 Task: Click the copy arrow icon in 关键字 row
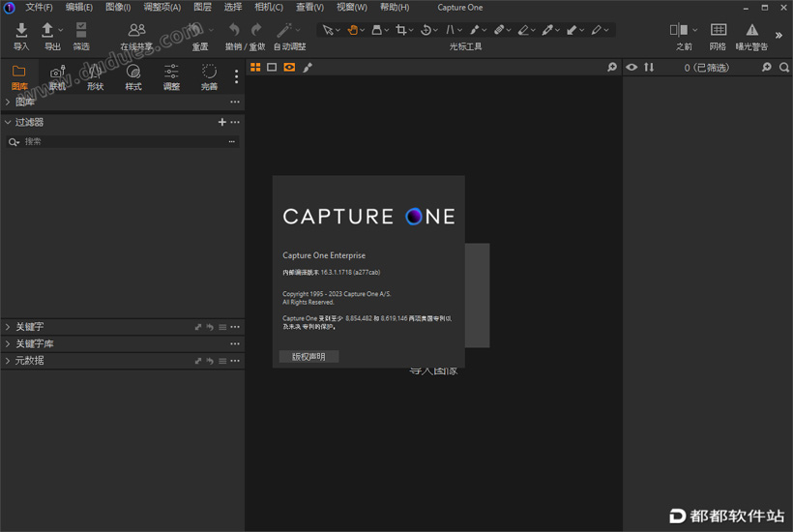tap(198, 327)
